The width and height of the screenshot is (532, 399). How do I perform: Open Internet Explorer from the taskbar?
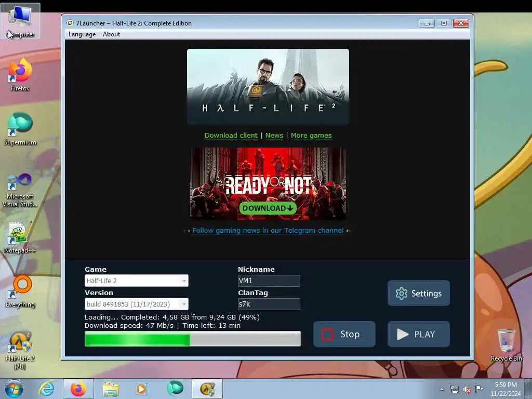[46, 389]
